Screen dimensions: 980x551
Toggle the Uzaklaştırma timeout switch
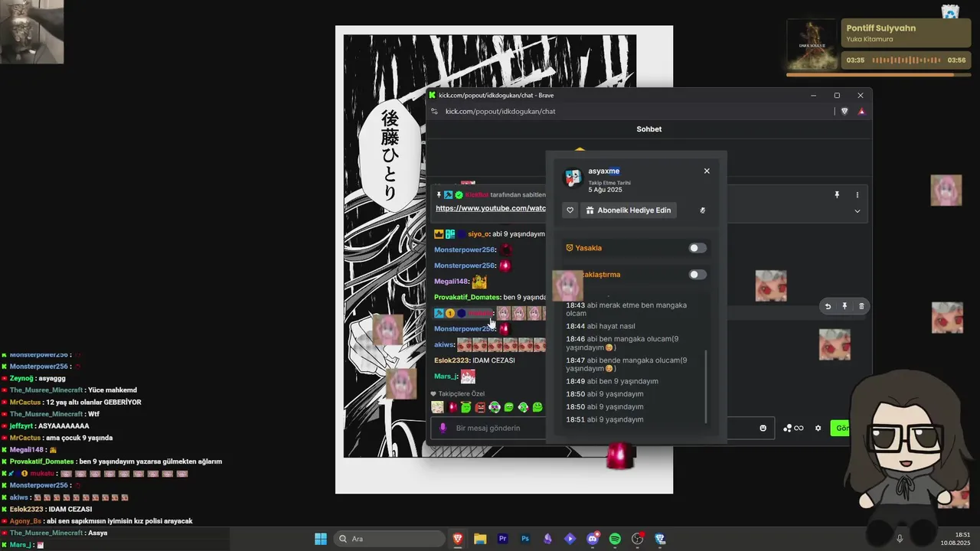697,274
